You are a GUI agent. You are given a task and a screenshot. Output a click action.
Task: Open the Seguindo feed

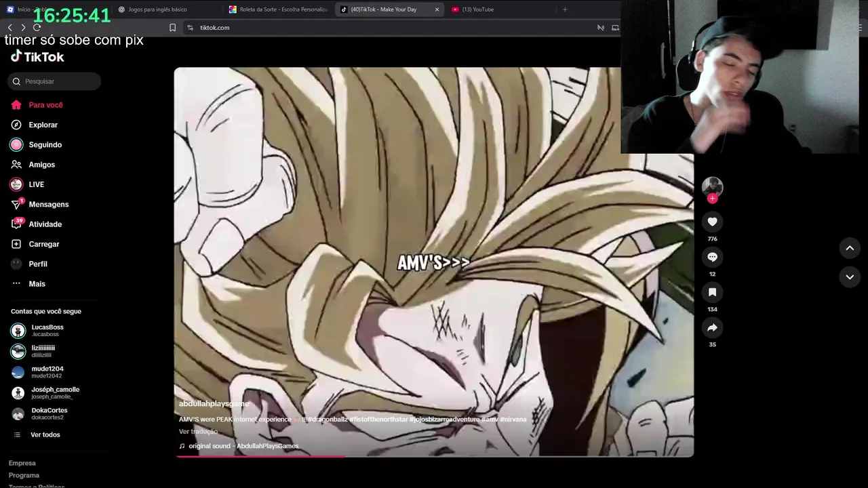tap(36, 144)
